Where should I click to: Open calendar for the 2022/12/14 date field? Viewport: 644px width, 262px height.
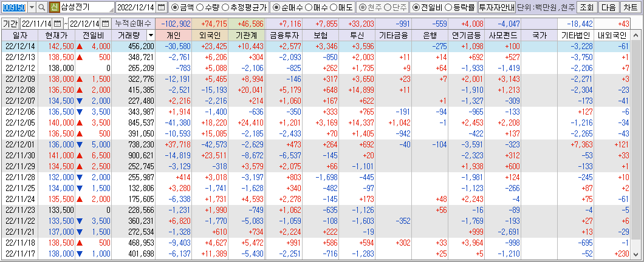pos(161,7)
